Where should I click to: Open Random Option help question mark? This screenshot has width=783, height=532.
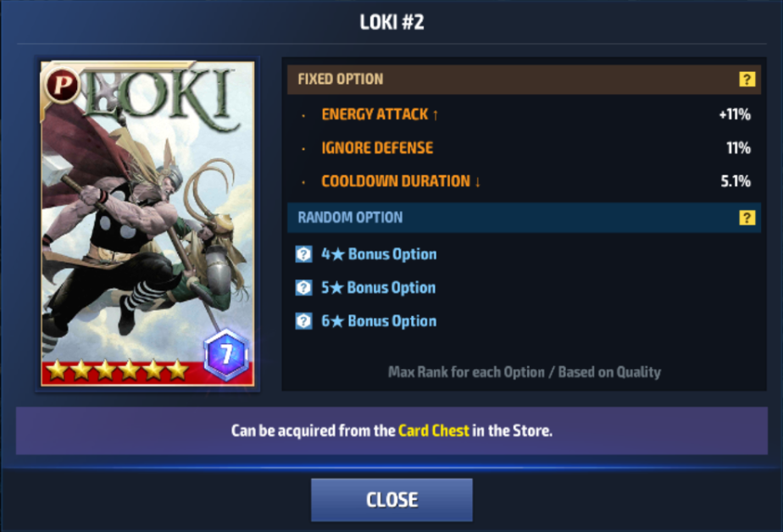coord(747,218)
